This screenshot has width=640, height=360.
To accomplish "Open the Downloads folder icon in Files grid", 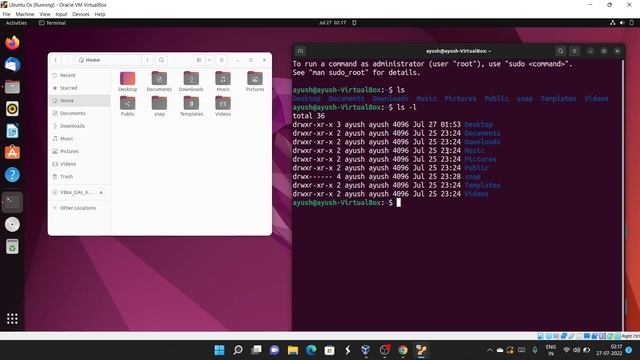I will coord(191,81).
